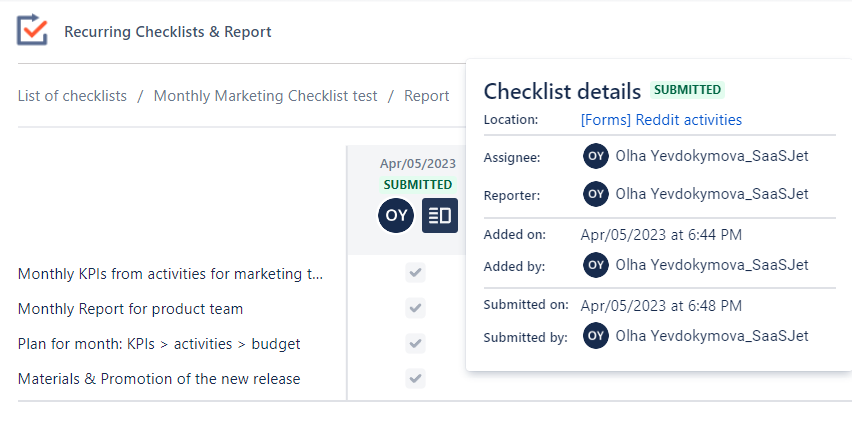Click the Apr/05/2023 column date header
This screenshot has width=852, height=430.
tap(417, 163)
